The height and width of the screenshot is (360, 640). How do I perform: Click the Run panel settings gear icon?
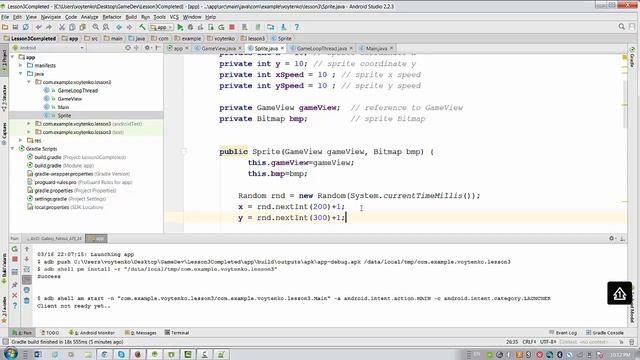point(611,238)
